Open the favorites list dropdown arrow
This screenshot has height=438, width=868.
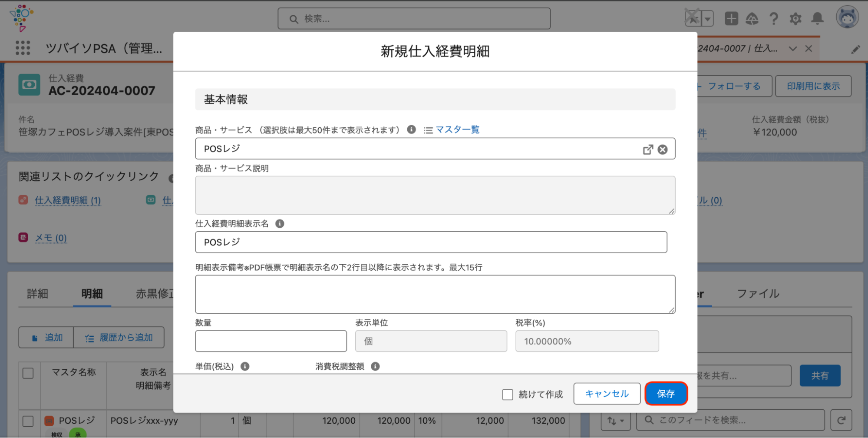tap(708, 19)
